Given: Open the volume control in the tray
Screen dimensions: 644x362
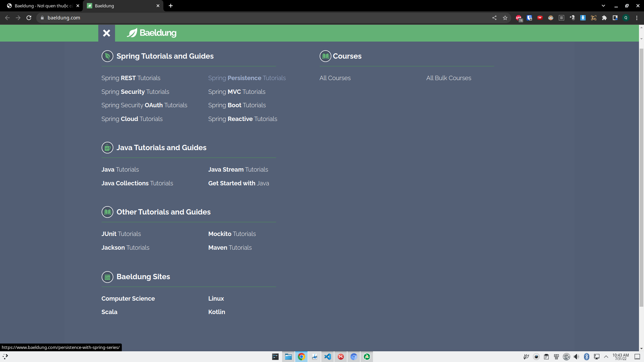Looking at the screenshot, I should click(x=576, y=357).
